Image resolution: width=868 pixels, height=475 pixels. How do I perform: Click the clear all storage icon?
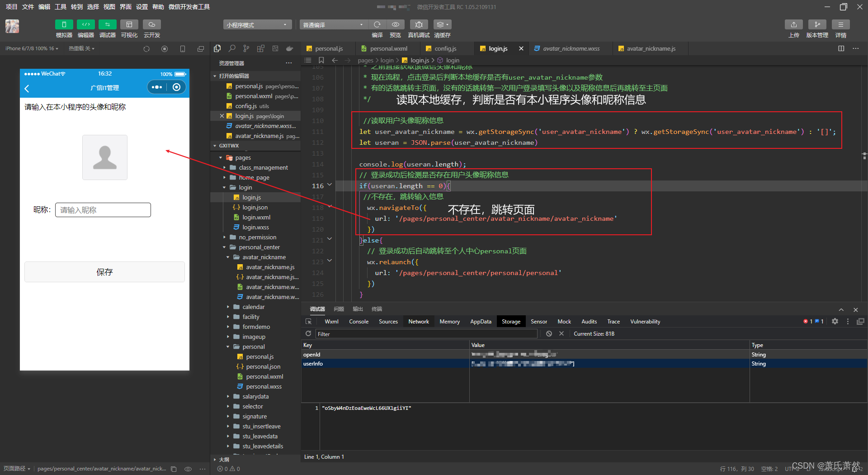click(549, 333)
